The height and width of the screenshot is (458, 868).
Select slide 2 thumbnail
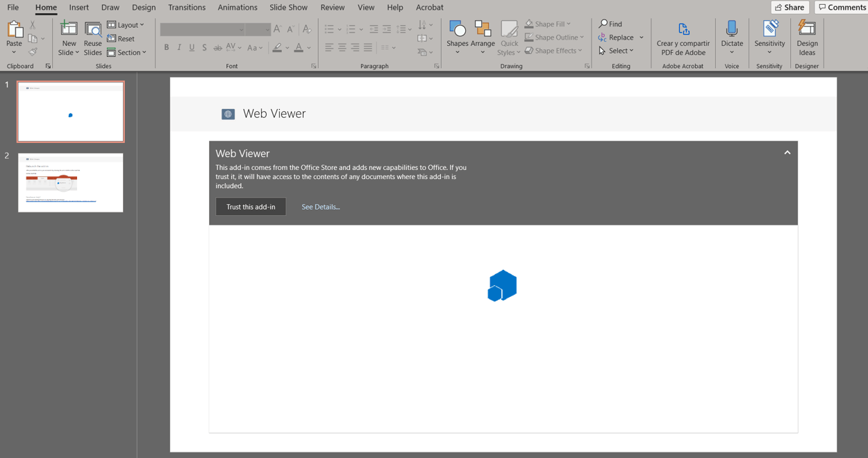70,183
